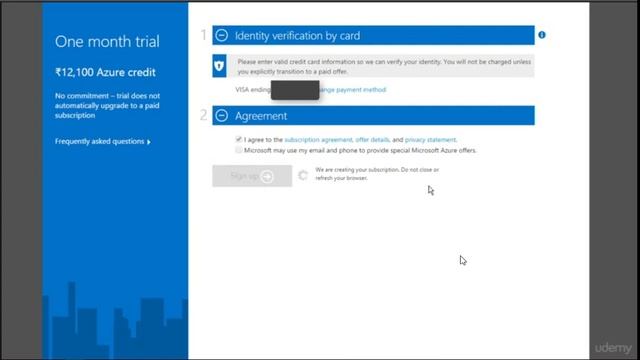Click the 'We are creating your subscription' message
The width and height of the screenshot is (640, 360).
click(377, 174)
